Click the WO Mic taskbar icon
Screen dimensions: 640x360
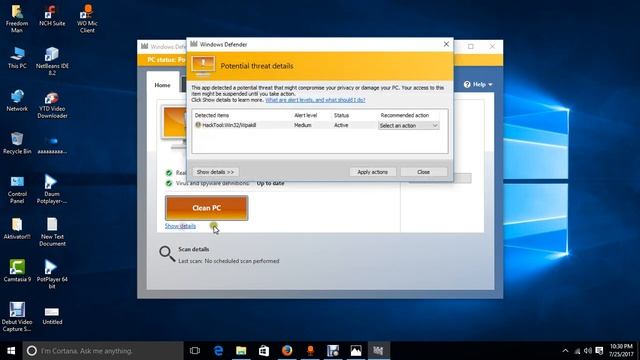click(x=310, y=351)
